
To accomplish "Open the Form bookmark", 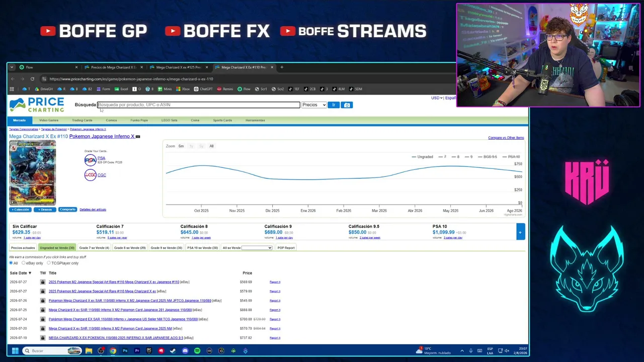I will click(103, 89).
